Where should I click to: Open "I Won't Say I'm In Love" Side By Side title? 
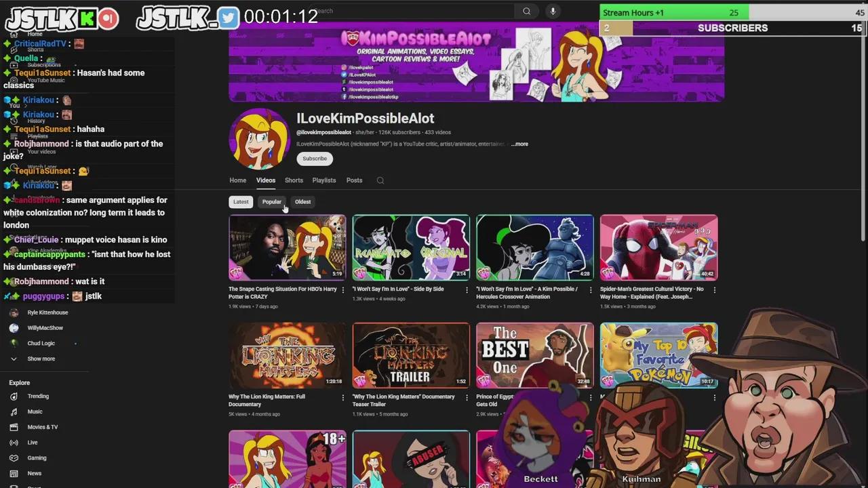point(398,289)
